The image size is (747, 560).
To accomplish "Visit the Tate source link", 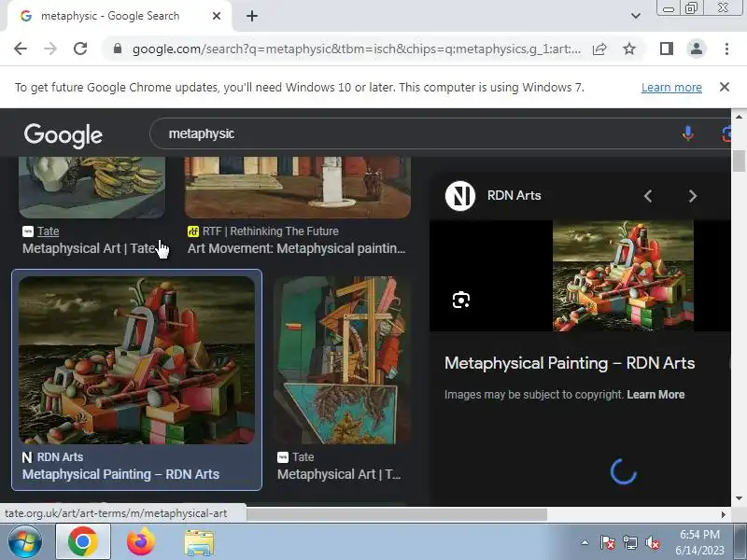I will point(49,231).
